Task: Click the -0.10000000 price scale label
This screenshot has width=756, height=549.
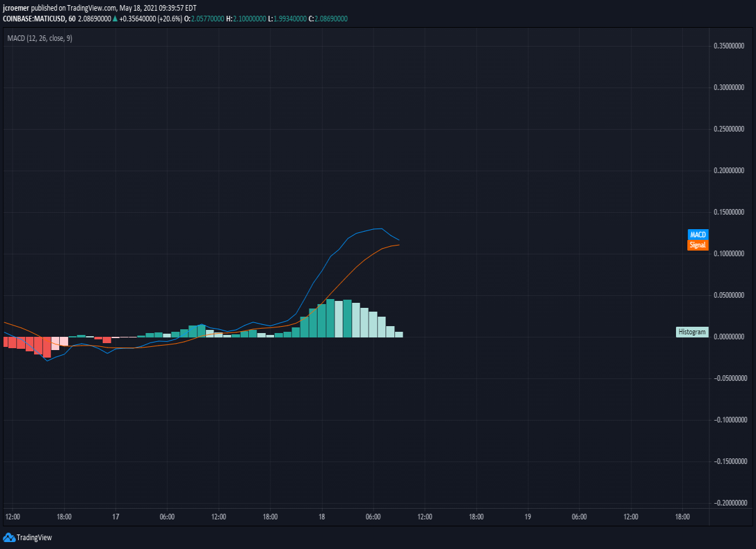Action: [730, 420]
